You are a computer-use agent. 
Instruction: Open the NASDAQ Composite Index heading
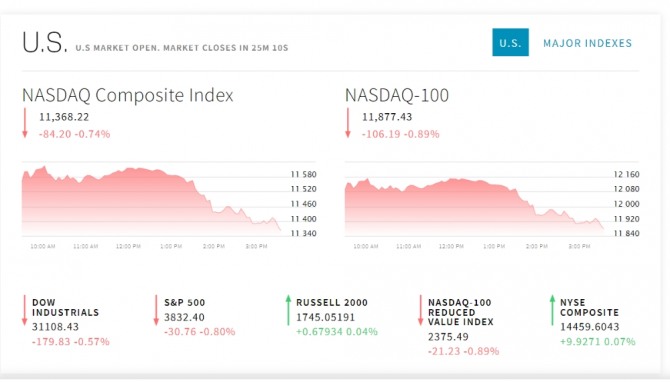[128, 95]
